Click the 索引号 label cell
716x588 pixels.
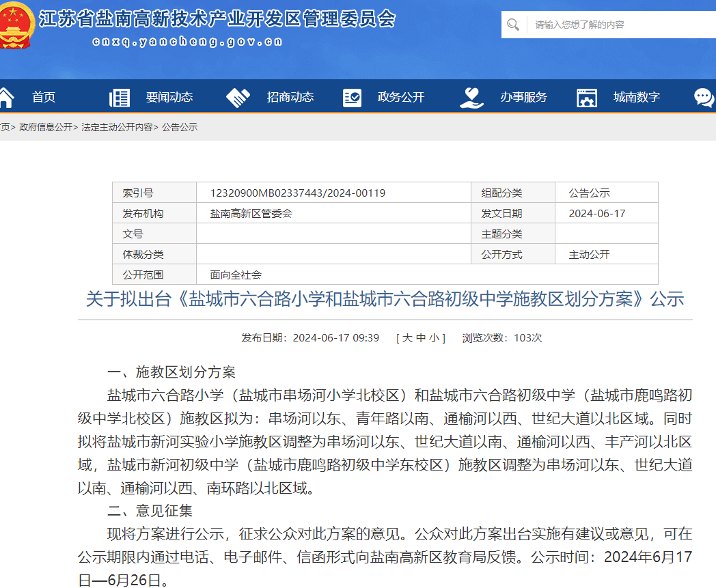(154, 193)
